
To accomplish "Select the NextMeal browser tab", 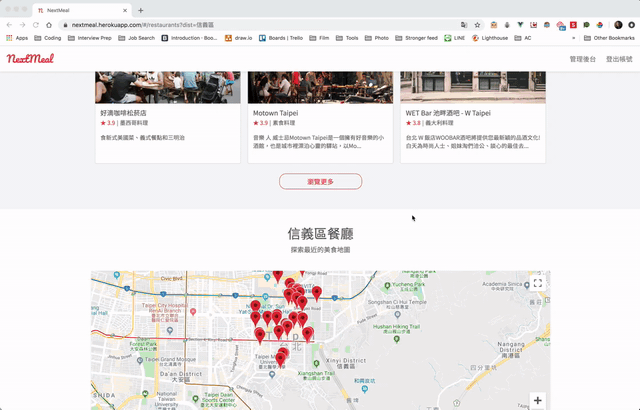I will pos(82,10).
